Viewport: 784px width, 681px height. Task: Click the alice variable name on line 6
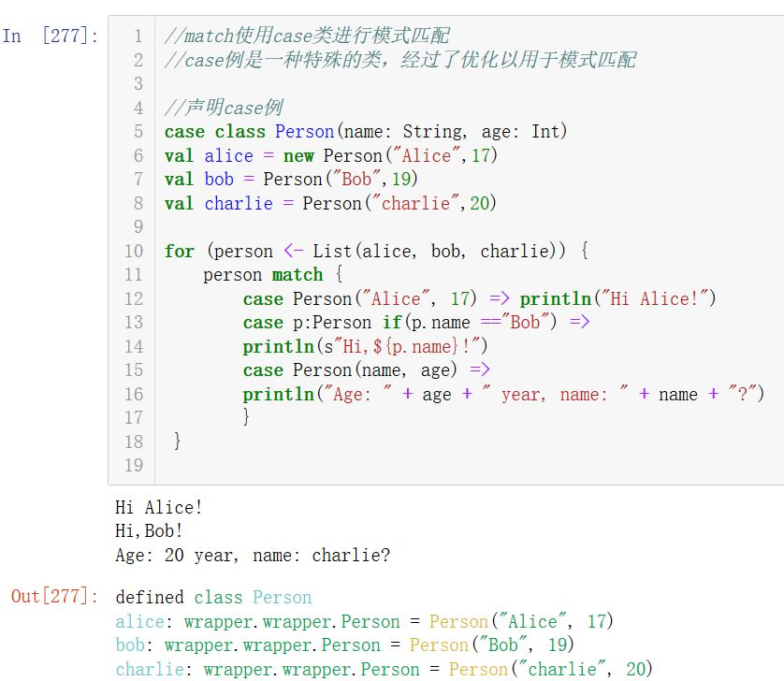tap(229, 155)
